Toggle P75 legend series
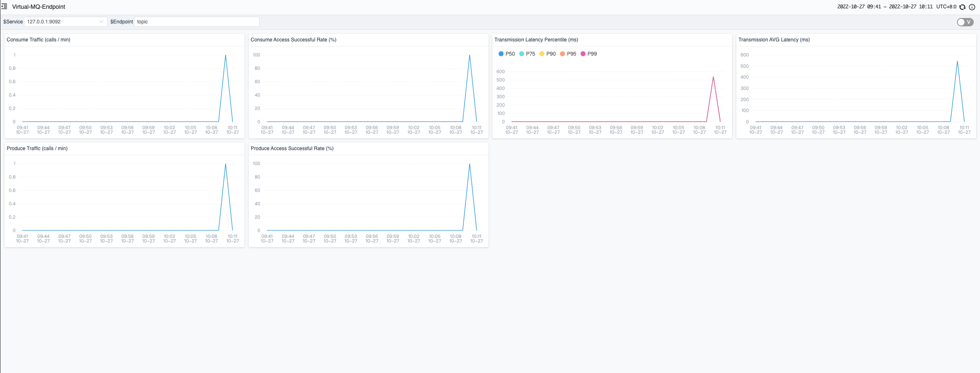 click(527, 54)
